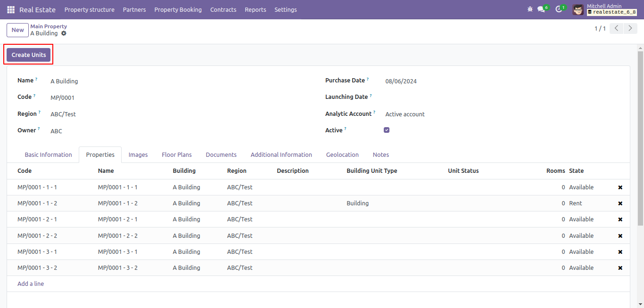The width and height of the screenshot is (644, 308).
Task: Go to previous record arrow
Action: (617, 28)
